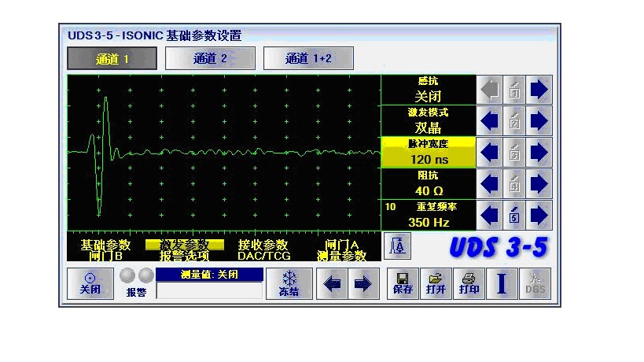Increase 阻抗 with right arrow

[539, 183]
